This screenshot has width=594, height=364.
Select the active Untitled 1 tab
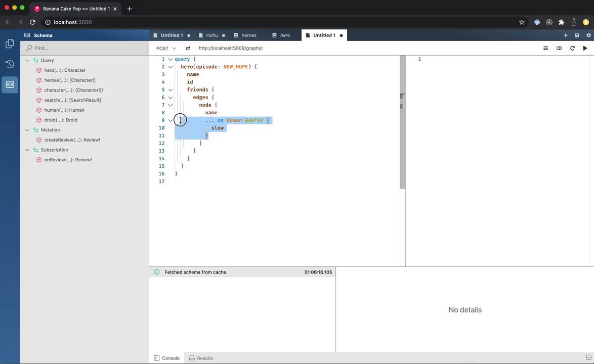(324, 35)
